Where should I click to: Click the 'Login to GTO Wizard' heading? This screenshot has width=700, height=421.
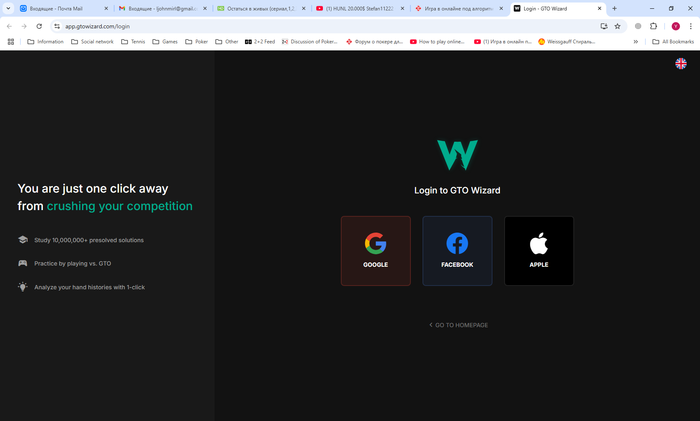pos(457,190)
